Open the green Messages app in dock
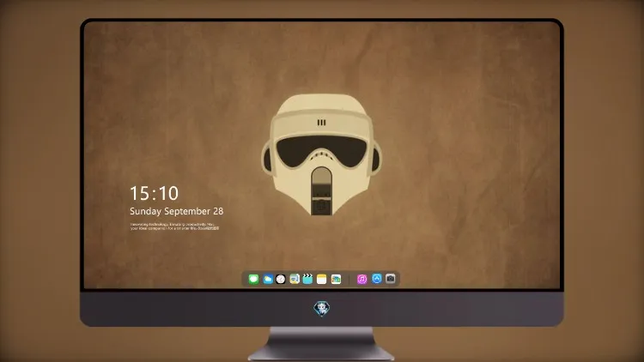The image size is (644, 362). [x=253, y=279]
